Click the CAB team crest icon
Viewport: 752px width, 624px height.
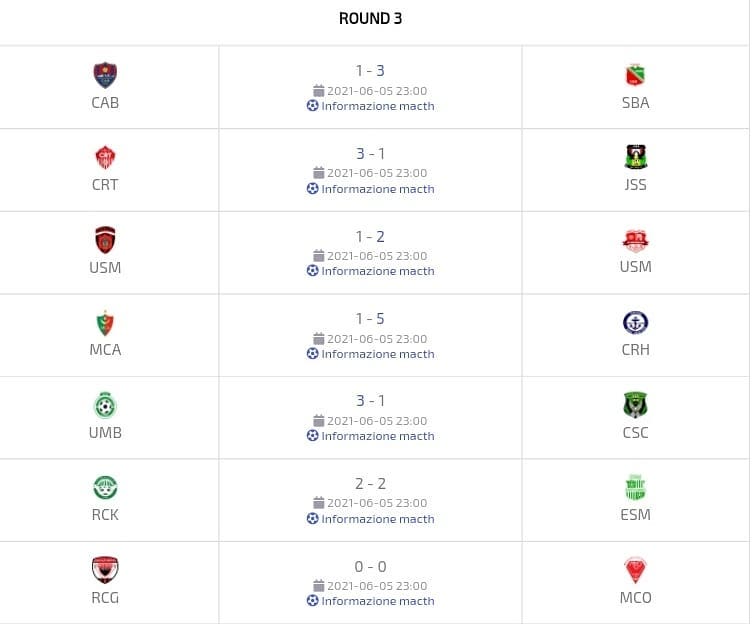point(105,75)
